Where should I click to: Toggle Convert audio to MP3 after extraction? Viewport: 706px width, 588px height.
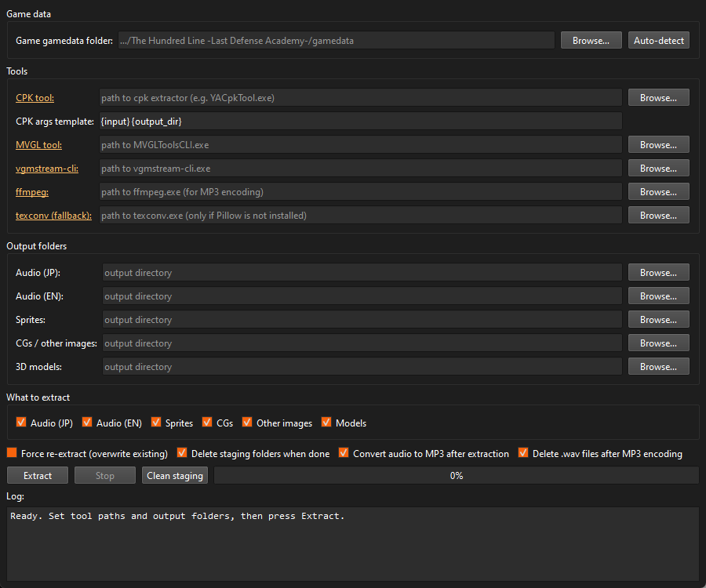click(x=344, y=452)
